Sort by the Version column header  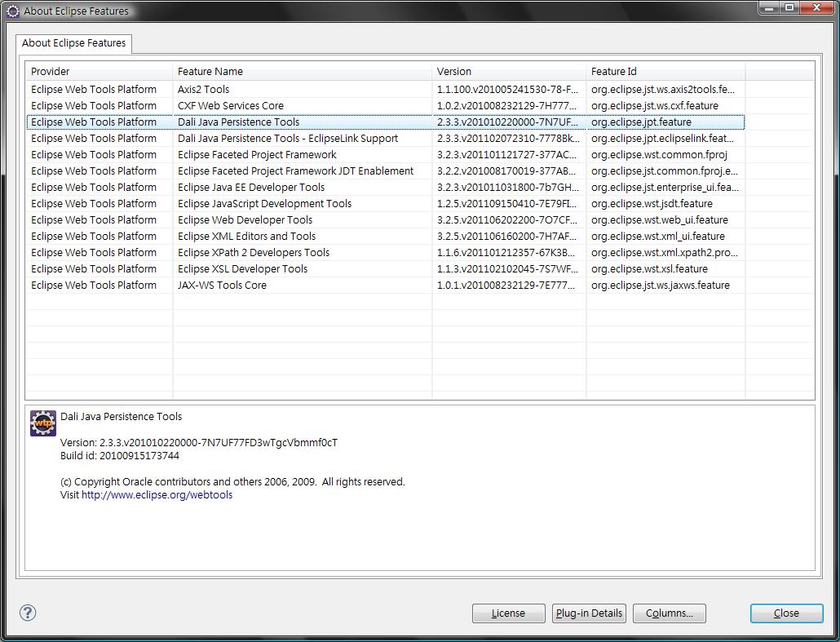[509, 71]
